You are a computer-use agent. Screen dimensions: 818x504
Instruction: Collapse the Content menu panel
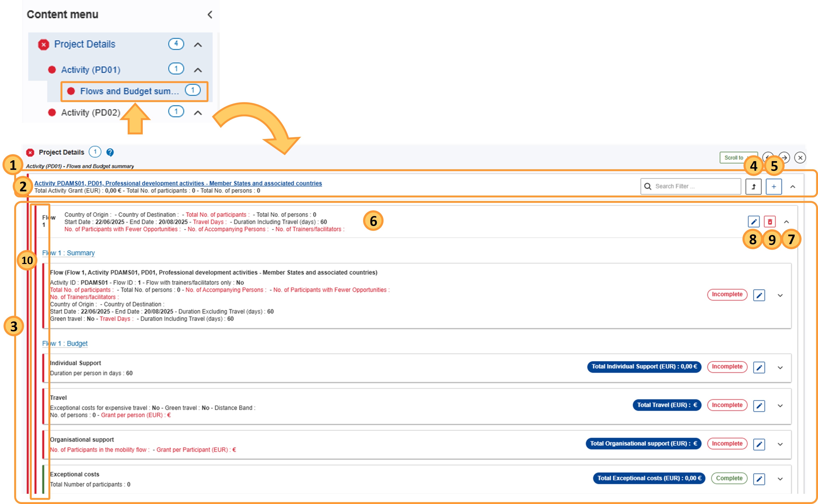click(x=210, y=15)
